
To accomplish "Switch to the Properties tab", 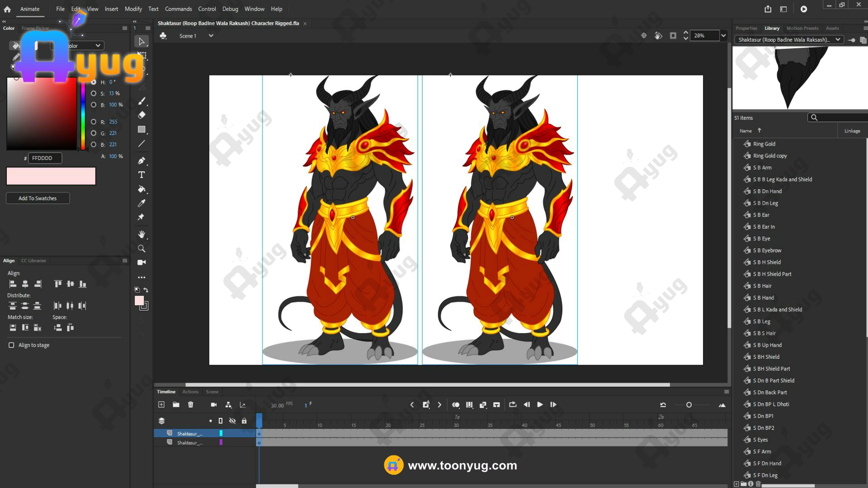I will point(746,28).
